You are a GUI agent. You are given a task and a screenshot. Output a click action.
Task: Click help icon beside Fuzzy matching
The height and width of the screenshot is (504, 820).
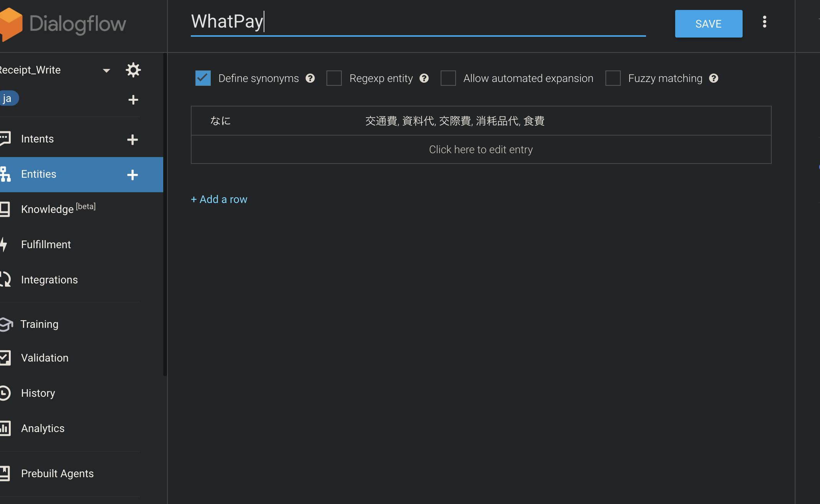pyautogui.click(x=713, y=79)
